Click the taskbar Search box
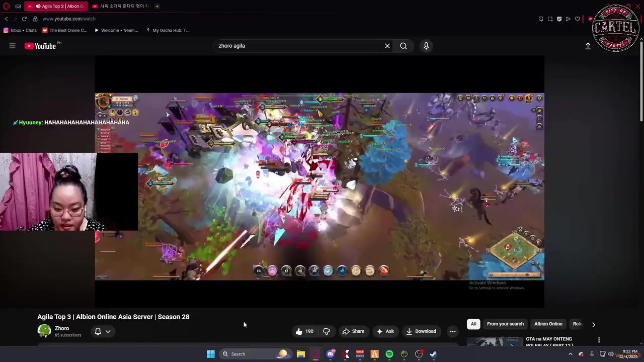The width and height of the screenshot is (644, 362). (255, 354)
